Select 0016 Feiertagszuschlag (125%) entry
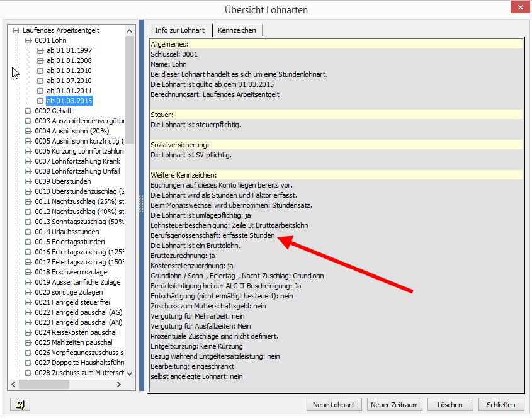Screen dimensions: 532x418 click(x=79, y=252)
